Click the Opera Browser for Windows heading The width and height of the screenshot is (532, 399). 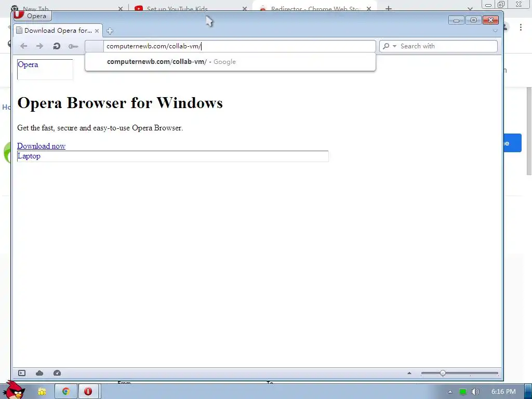[120, 102]
